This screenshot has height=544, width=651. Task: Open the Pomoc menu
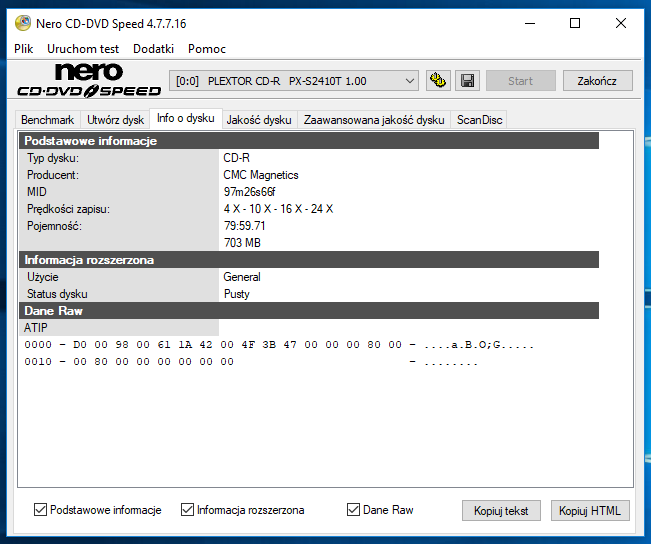point(207,49)
